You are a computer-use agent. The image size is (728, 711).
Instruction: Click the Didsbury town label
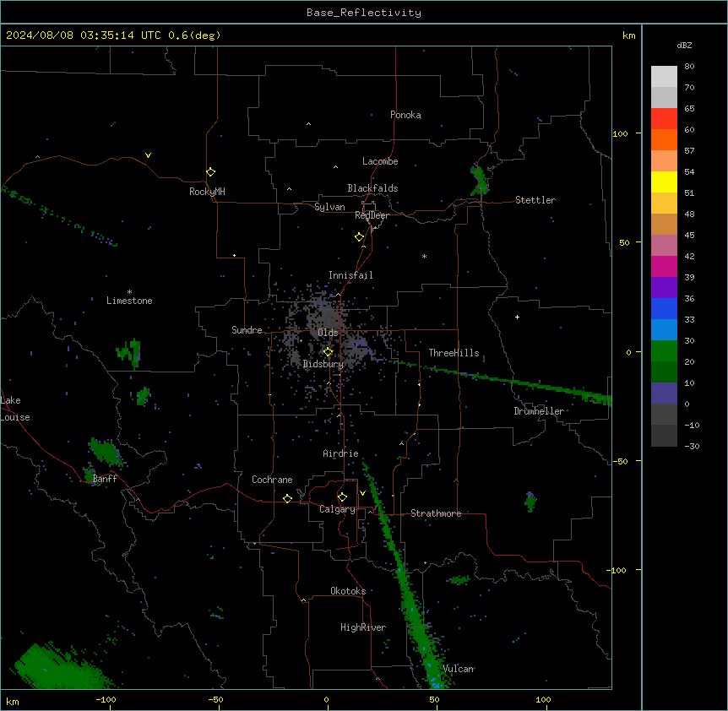click(323, 364)
